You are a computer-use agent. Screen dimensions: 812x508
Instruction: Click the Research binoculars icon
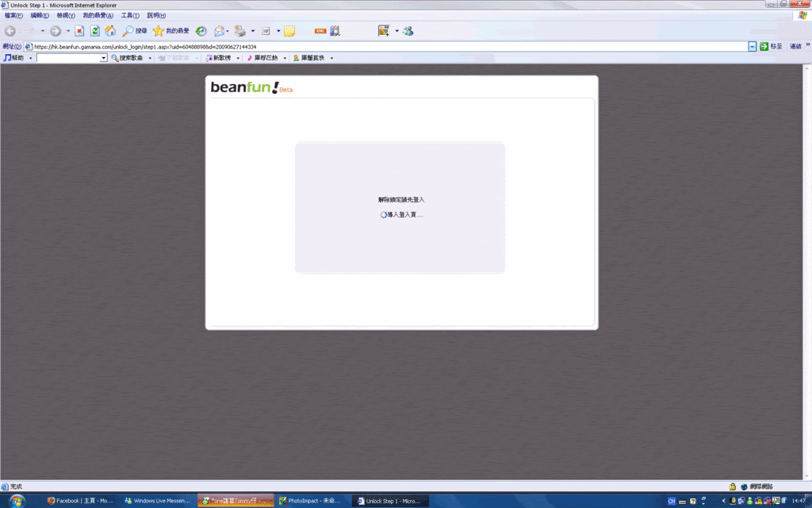[335, 31]
